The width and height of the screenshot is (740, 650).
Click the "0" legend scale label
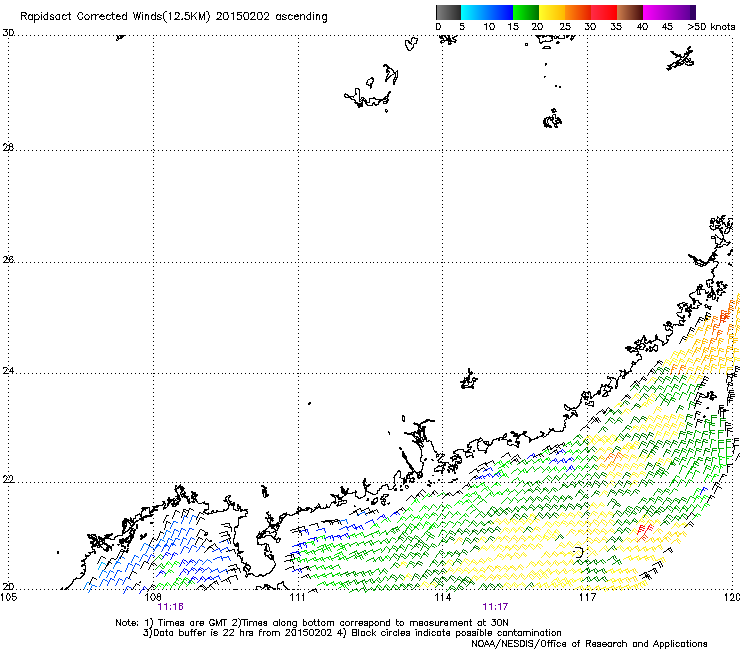point(438,27)
